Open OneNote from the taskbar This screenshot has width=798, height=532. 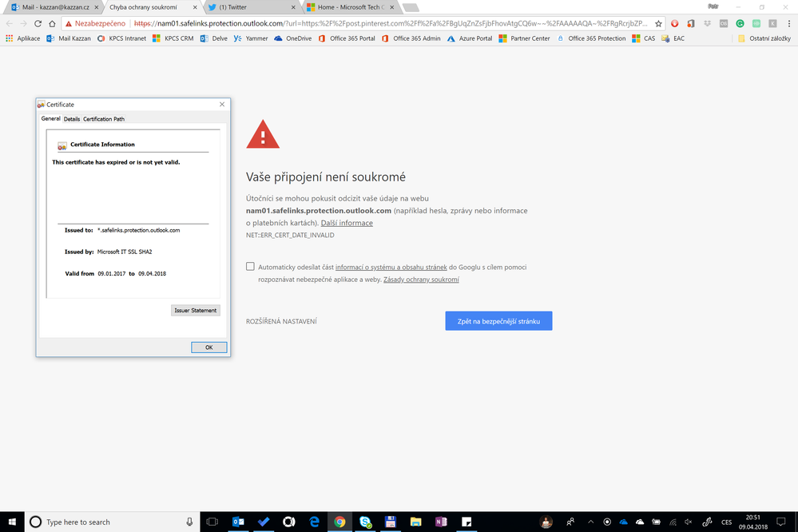441,522
